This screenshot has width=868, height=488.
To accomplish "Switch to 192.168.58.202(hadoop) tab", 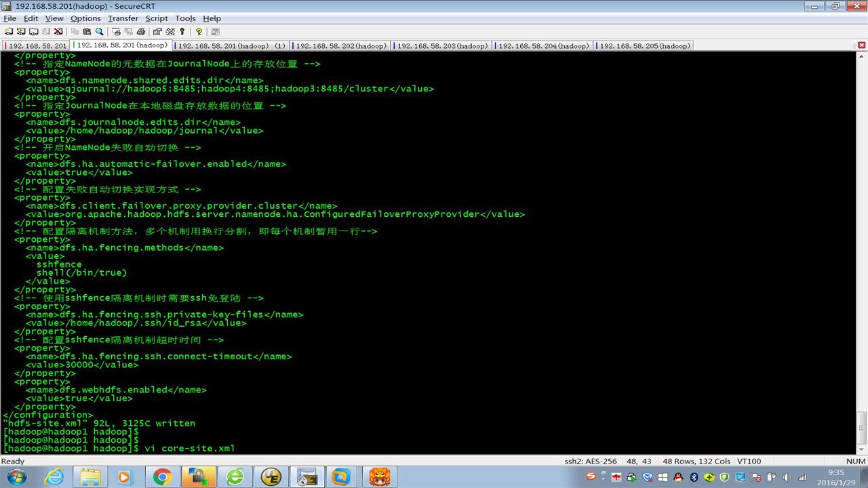I will tap(340, 46).
